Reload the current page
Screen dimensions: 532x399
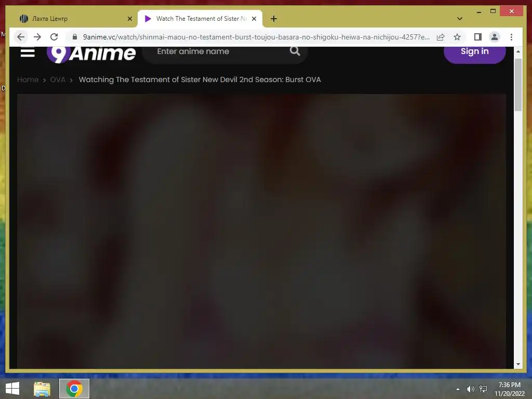pyautogui.click(x=54, y=37)
